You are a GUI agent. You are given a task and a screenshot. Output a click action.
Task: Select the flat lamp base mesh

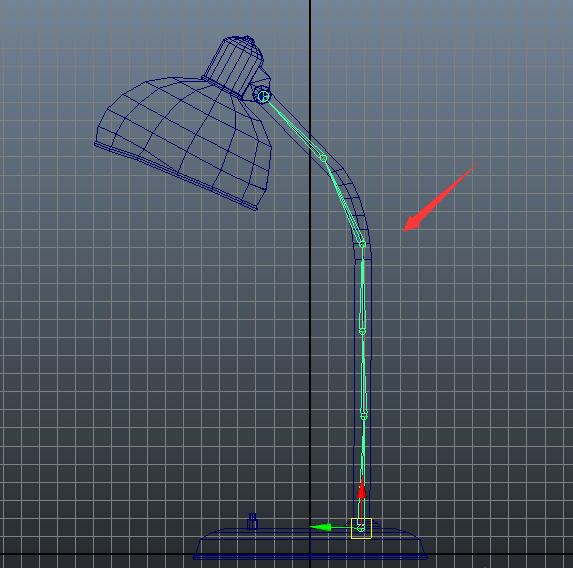[310, 544]
